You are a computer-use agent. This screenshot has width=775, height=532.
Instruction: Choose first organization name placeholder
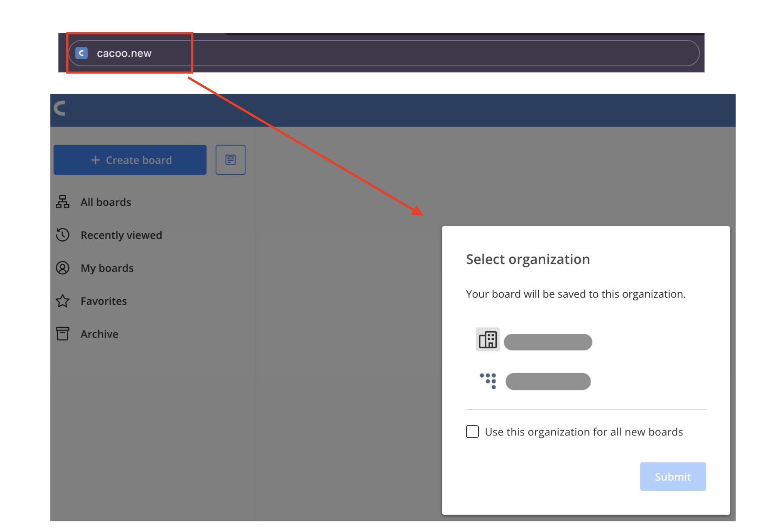(548, 342)
